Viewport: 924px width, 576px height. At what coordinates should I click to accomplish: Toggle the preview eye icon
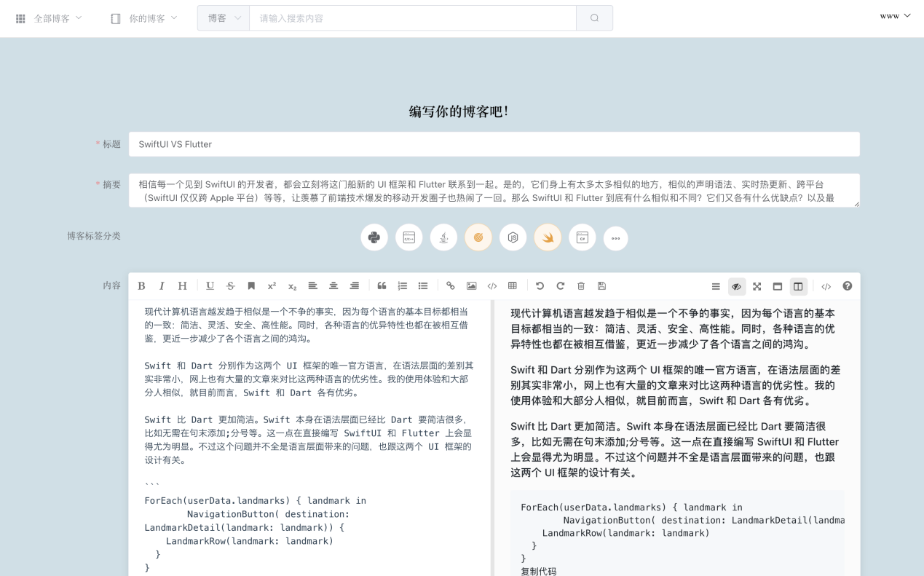(x=737, y=286)
